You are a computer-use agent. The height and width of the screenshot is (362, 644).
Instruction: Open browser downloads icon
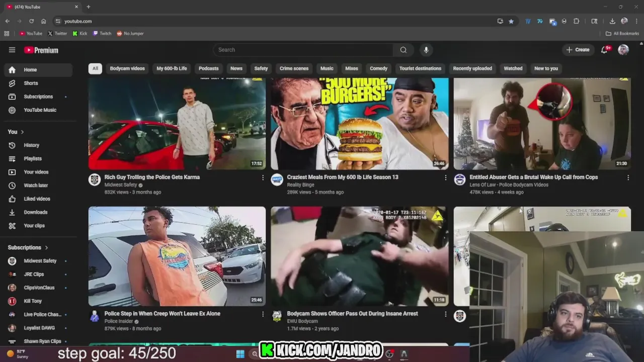coord(612,21)
